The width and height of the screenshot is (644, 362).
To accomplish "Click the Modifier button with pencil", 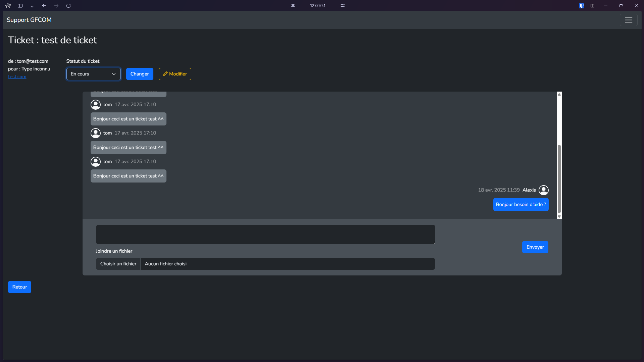I will click(x=175, y=74).
